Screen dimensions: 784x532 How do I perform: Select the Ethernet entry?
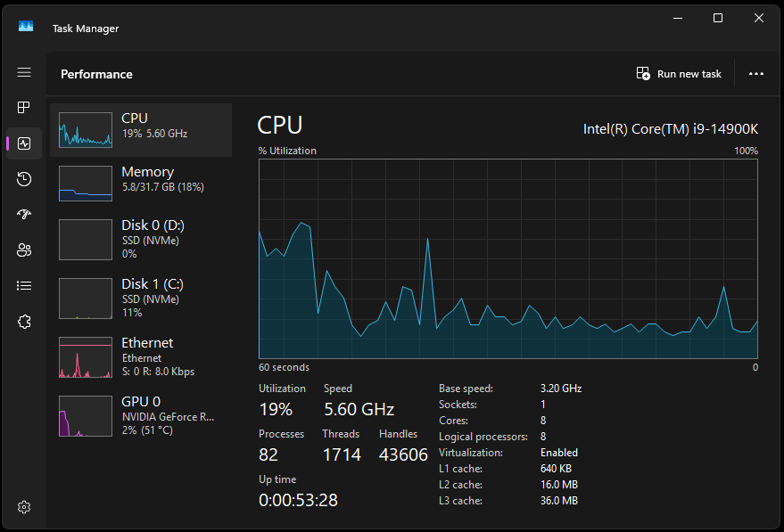(141, 357)
